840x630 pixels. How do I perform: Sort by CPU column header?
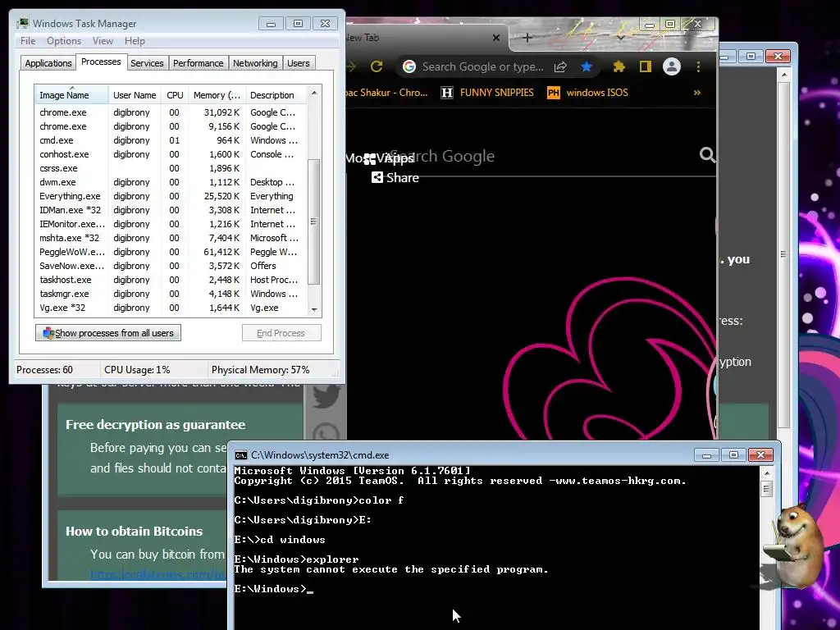tap(175, 95)
